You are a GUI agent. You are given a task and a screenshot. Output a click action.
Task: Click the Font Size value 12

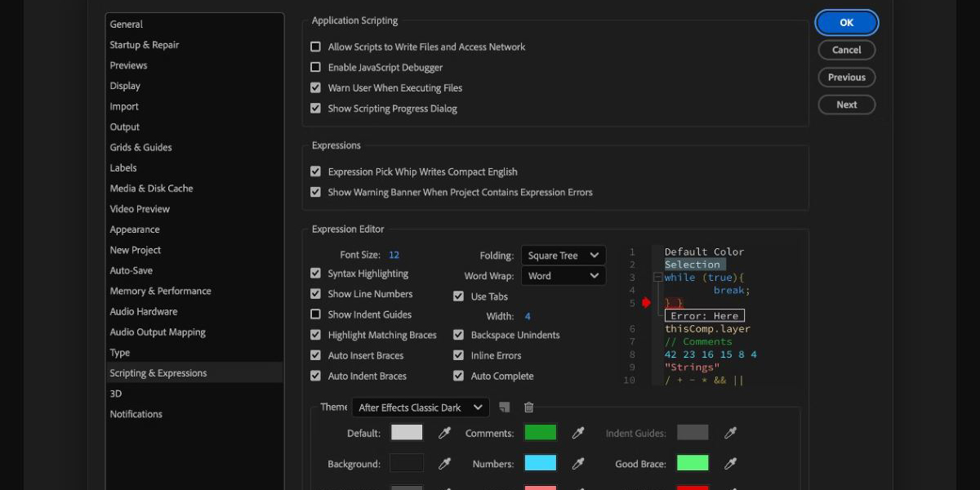(x=394, y=256)
